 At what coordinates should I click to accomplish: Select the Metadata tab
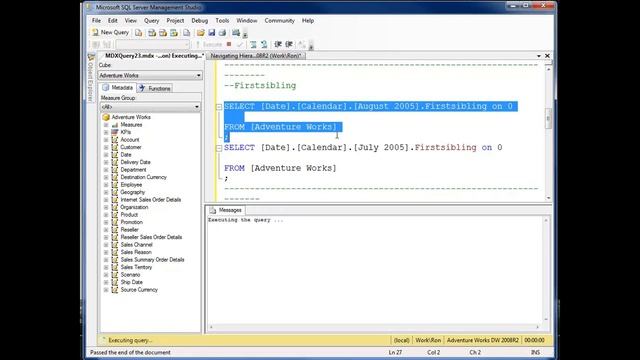[x=118, y=88]
